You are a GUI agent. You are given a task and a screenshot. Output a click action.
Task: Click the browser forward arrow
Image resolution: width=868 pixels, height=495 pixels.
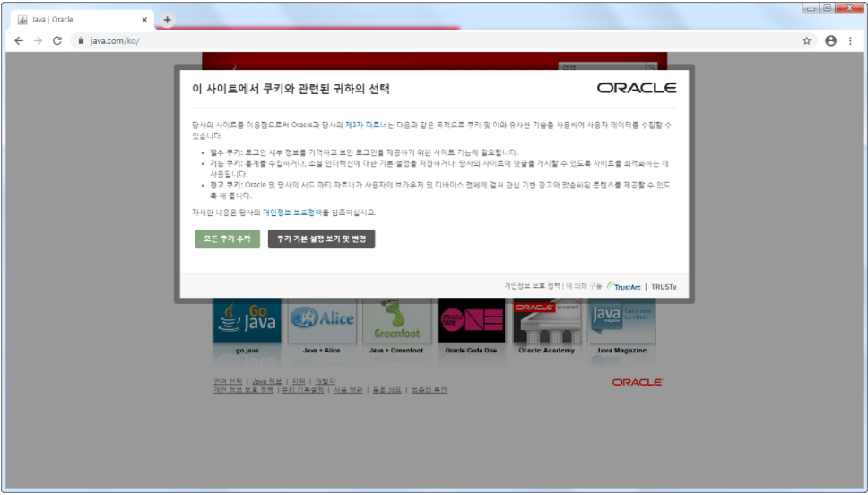(x=38, y=40)
